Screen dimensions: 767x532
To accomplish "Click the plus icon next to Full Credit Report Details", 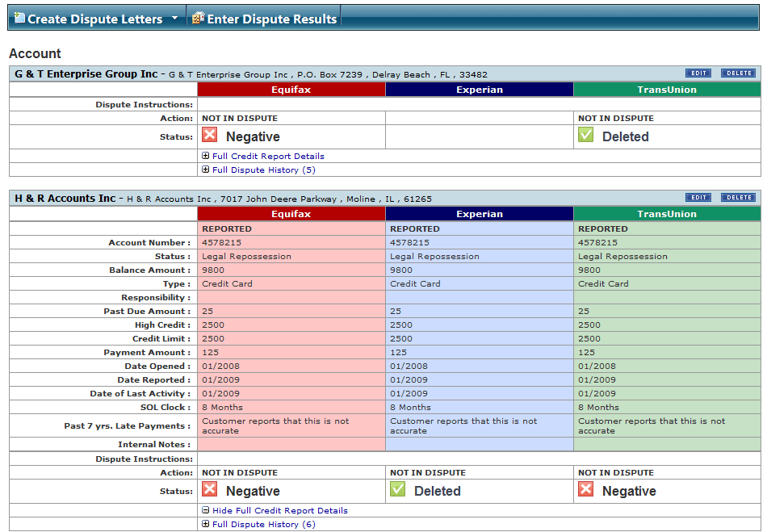I will point(207,156).
